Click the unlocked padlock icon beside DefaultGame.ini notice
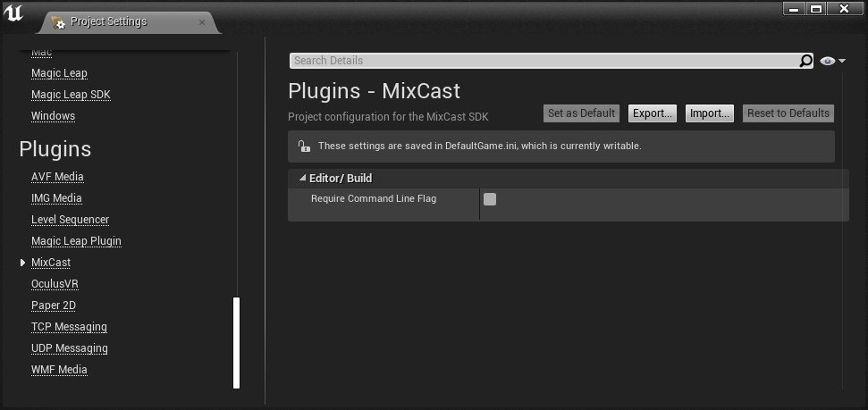Viewport: 868px width, 410px height. [303, 146]
